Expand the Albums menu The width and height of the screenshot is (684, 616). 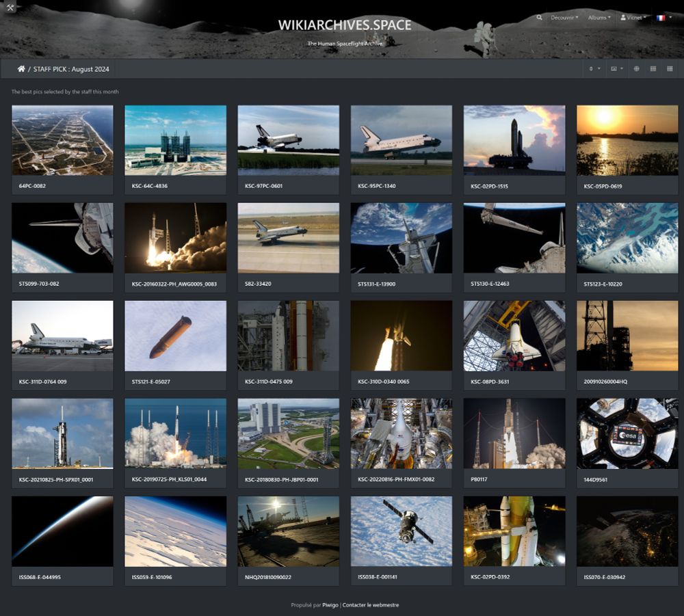coord(599,18)
